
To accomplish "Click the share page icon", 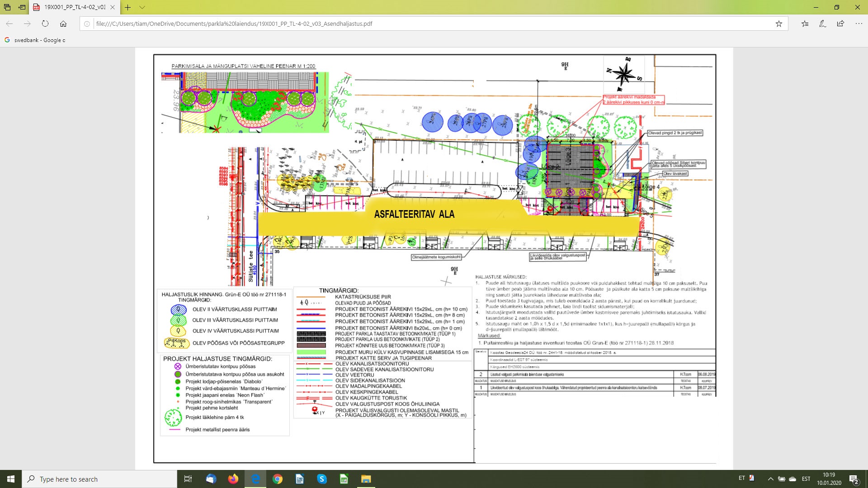I will pyautogui.click(x=840, y=23).
